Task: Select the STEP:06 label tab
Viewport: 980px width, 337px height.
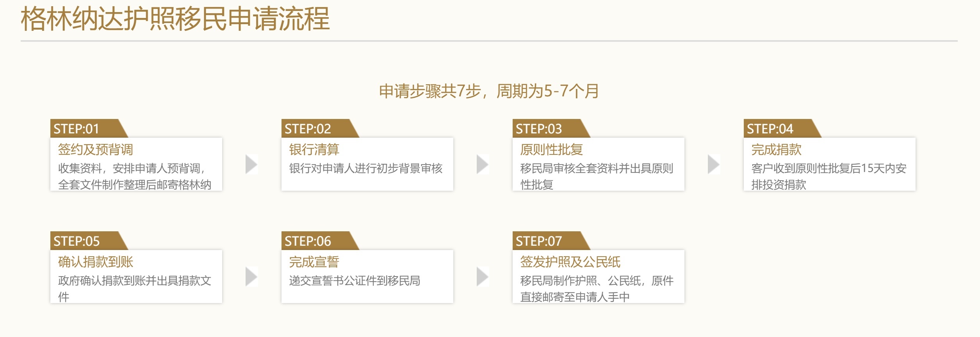Action: (x=320, y=241)
